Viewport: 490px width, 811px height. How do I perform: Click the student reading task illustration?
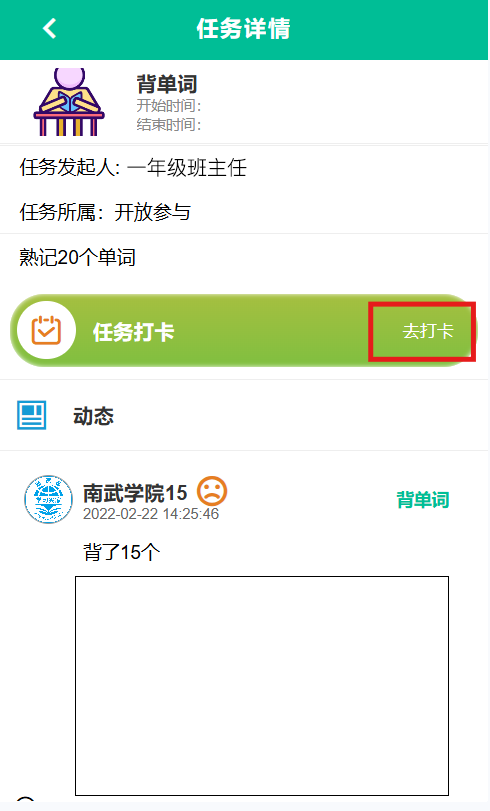coord(69,101)
